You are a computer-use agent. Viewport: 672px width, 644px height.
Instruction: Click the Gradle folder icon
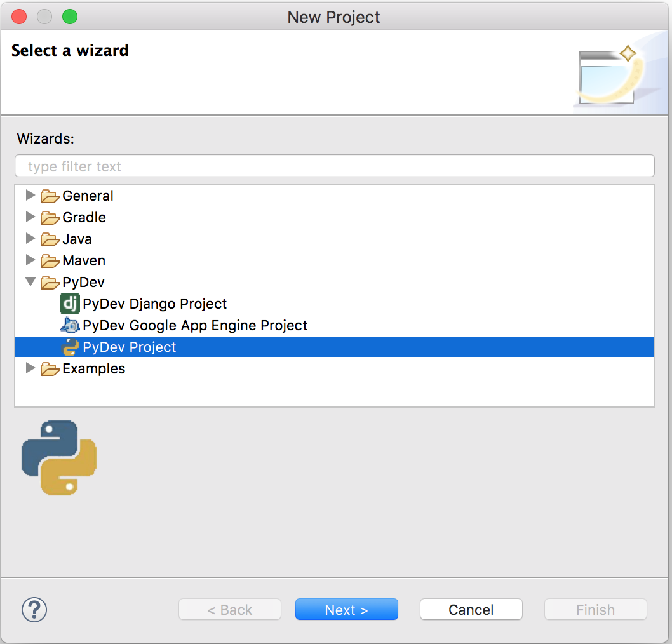tap(50, 218)
